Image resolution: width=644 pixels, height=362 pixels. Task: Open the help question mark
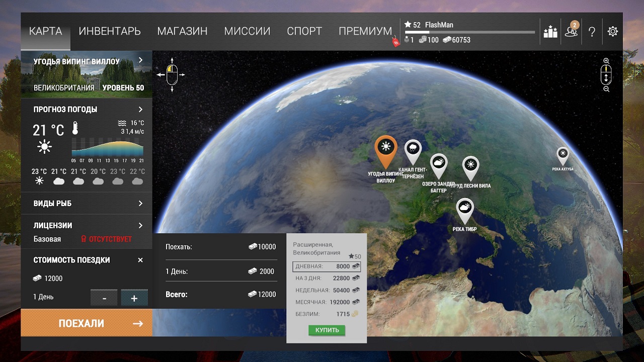pos(592,32)
